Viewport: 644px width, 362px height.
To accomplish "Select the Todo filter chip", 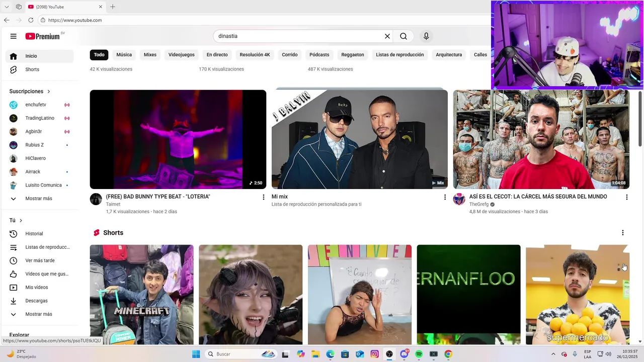I will tap(99, 55).
